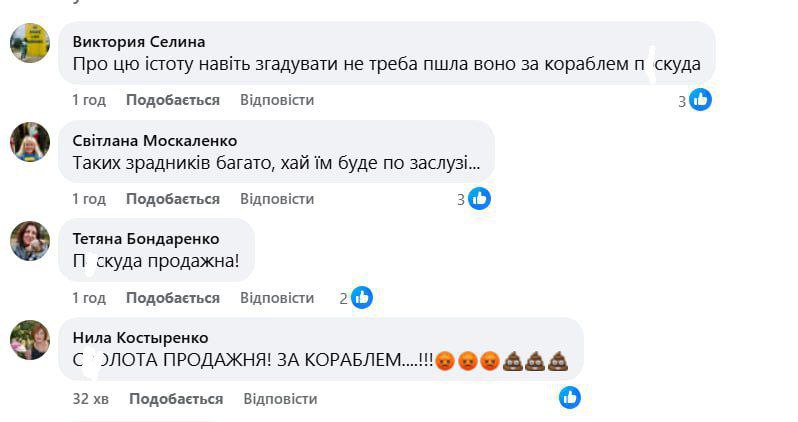The image size is (798, 422).
Task: Click like reaction icon on Нила Костыренко's comment
Action: (x=570, y=397)
